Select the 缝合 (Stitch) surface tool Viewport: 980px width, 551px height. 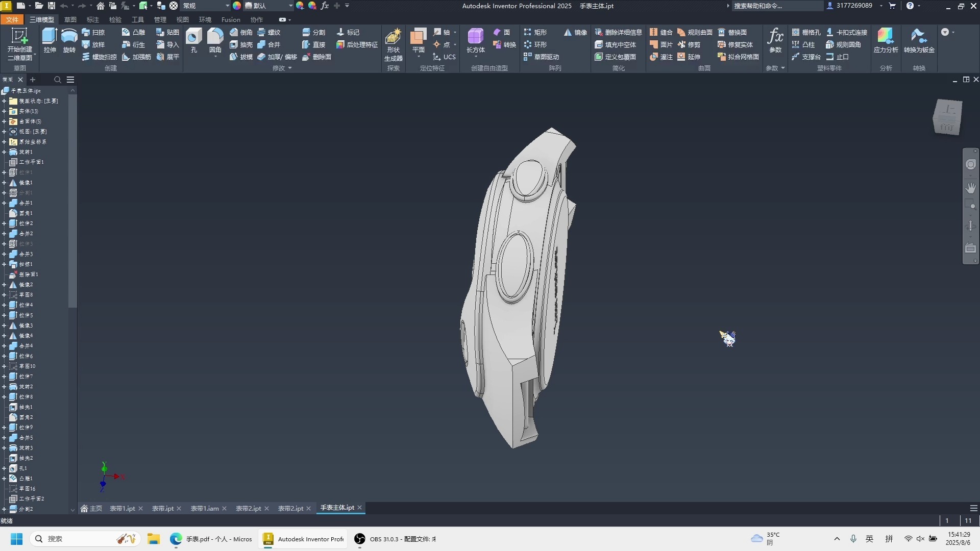tap(661, 32)
